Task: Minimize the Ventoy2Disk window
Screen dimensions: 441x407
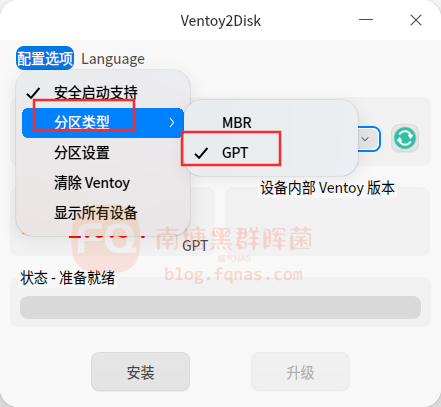Action: pyautogui.click(x=366, y=20)
